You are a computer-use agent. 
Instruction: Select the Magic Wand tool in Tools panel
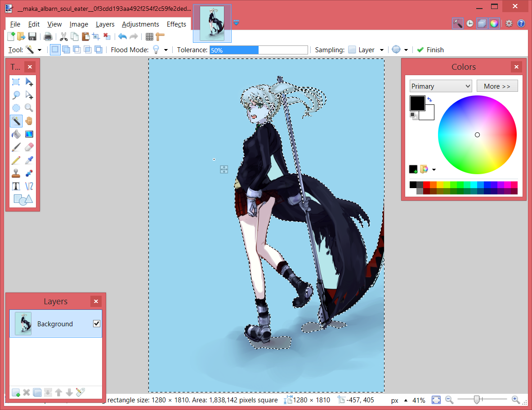click(x=16, y=121)
